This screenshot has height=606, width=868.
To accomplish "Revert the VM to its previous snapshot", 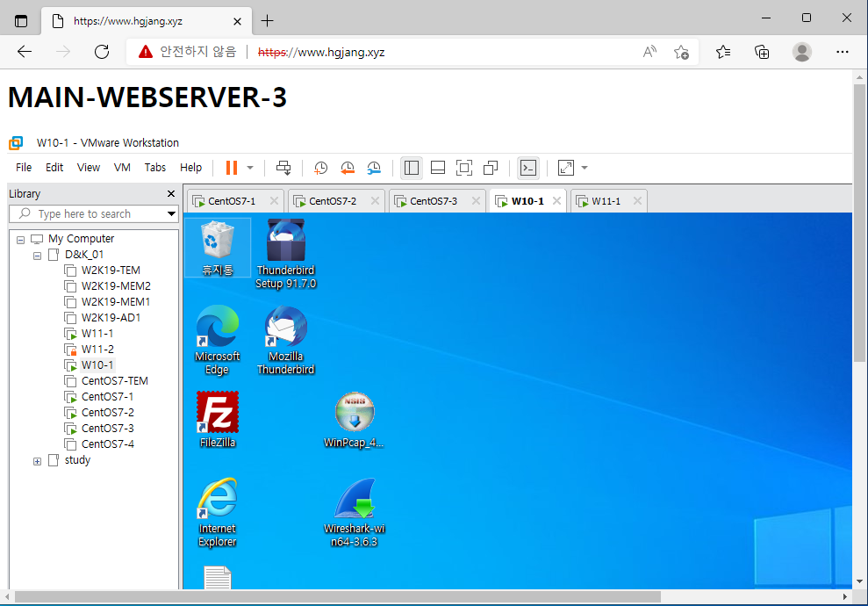I will click(347, 168).
